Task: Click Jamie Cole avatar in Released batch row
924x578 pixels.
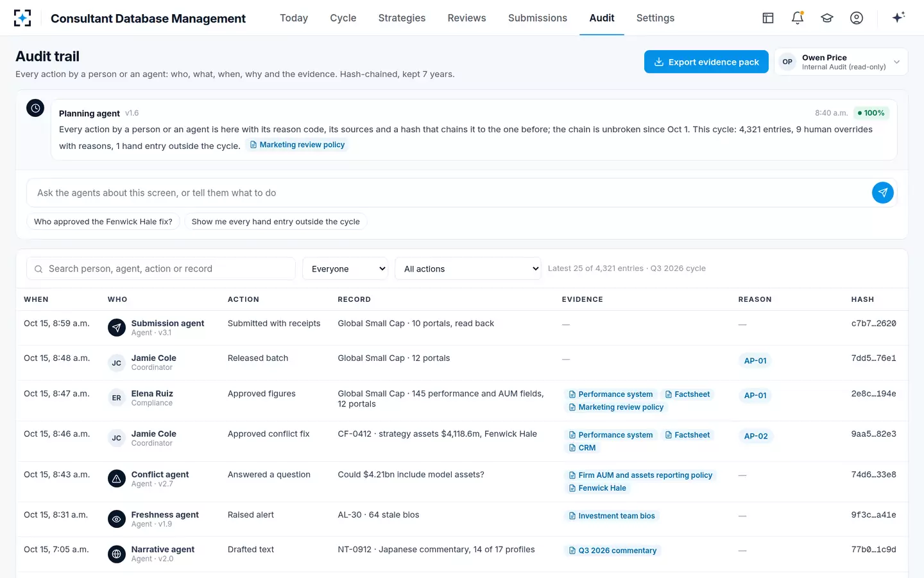Action: pyautogui.click(x=117, y=363)
